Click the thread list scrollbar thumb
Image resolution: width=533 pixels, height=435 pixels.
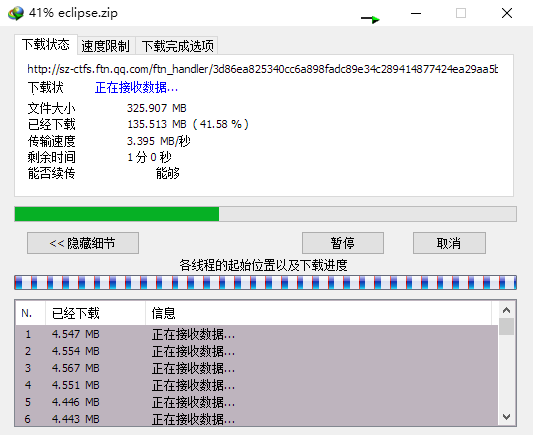(506, 327)
